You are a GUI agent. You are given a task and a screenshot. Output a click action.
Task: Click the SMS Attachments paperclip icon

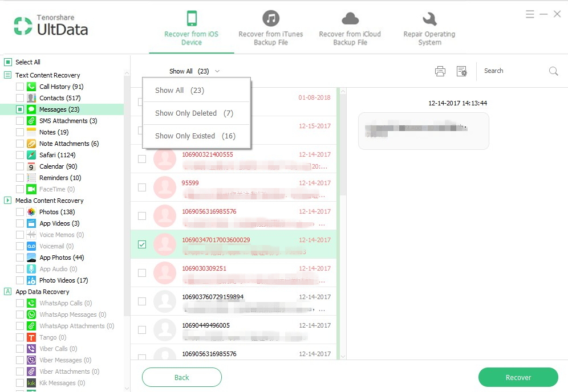[x=31, y=121]
